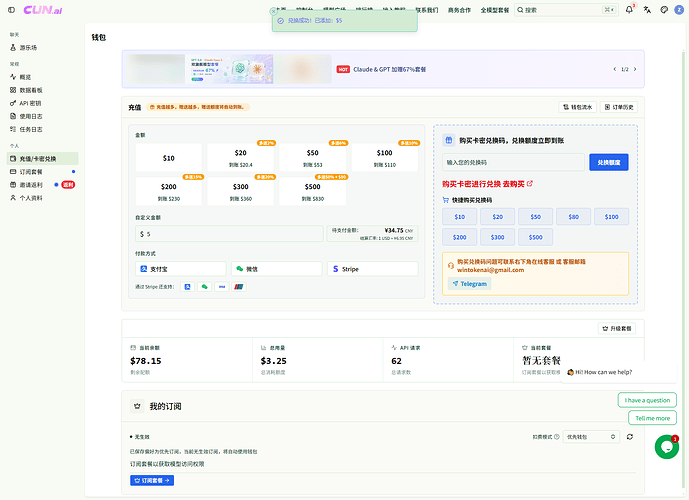Viewport: 689px width, 500px height.
Task: Click the small Visa icon in Stripe-supported row
Action: click(x=221, y=287)
